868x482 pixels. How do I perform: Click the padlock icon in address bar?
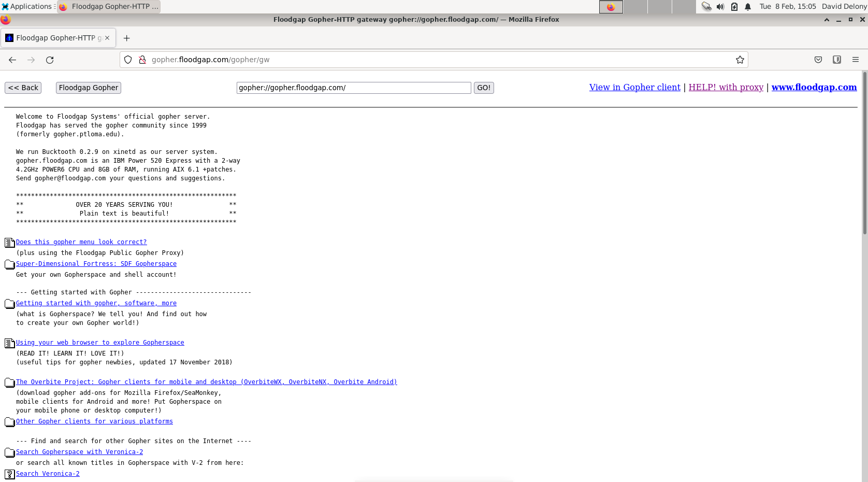(142, 60)
